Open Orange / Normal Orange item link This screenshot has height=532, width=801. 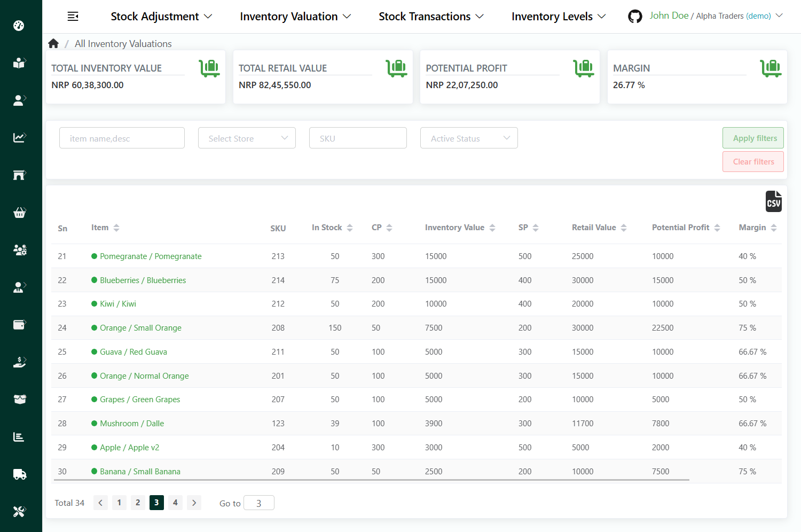(x=144, y=376)
